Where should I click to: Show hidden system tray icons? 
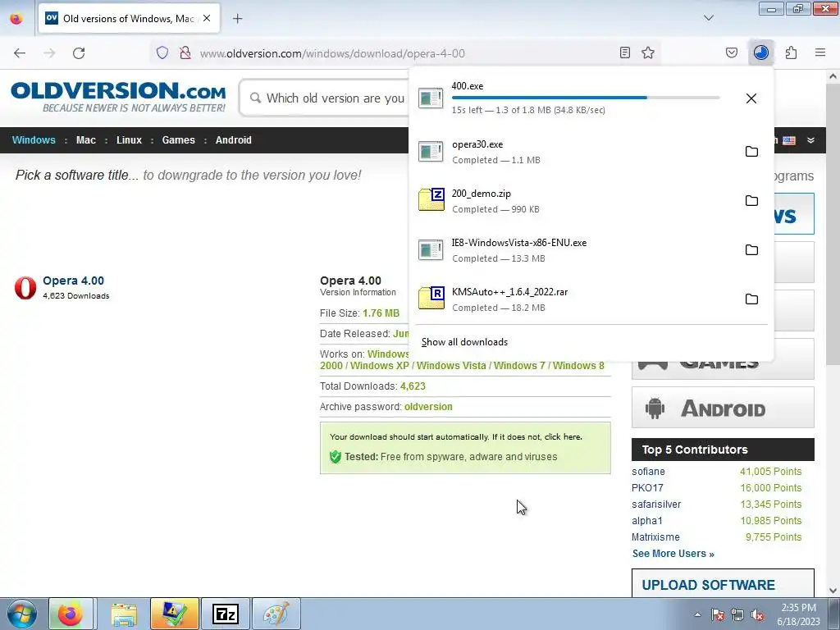click(x=697, y=614)
